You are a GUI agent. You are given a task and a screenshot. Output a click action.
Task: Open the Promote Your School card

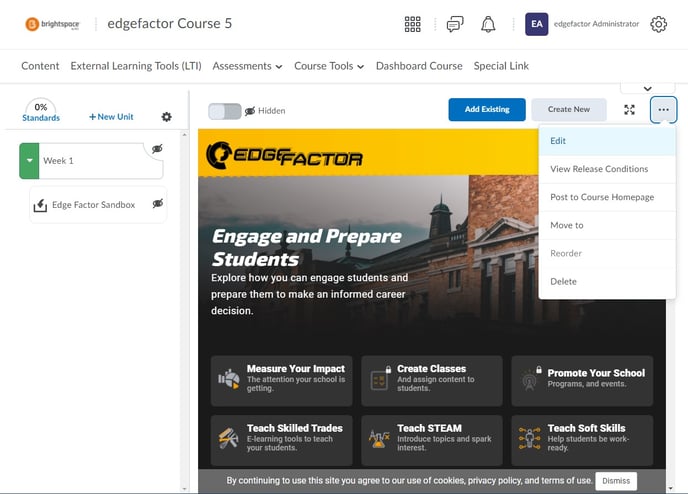coord(582,381)
